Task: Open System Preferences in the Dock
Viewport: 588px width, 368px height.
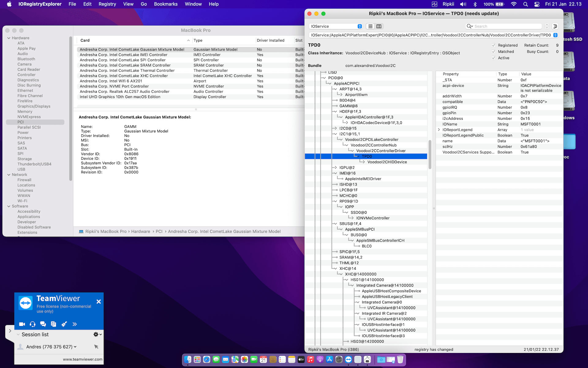Action: tap(339, 359)
